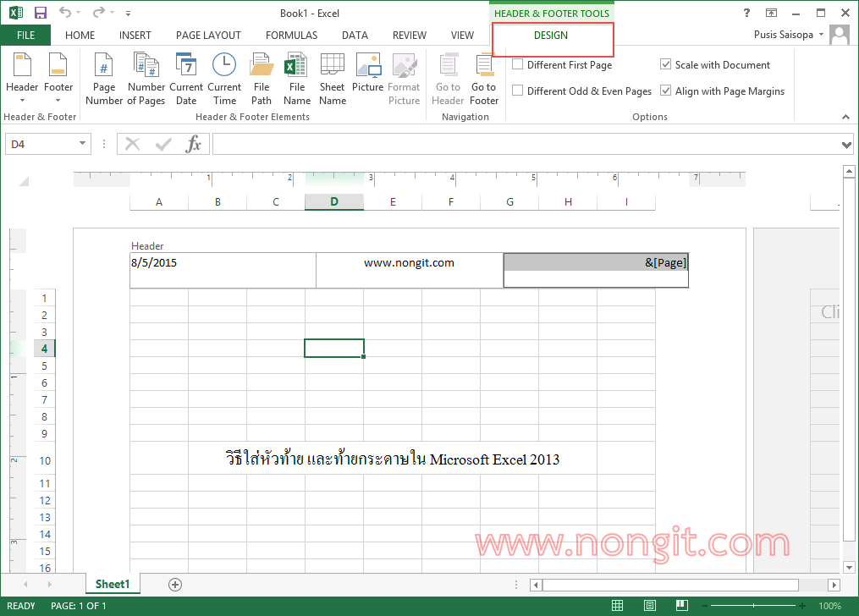The image size is (859, 616).
Task: Click the user account picture icon
Action: 840,35
